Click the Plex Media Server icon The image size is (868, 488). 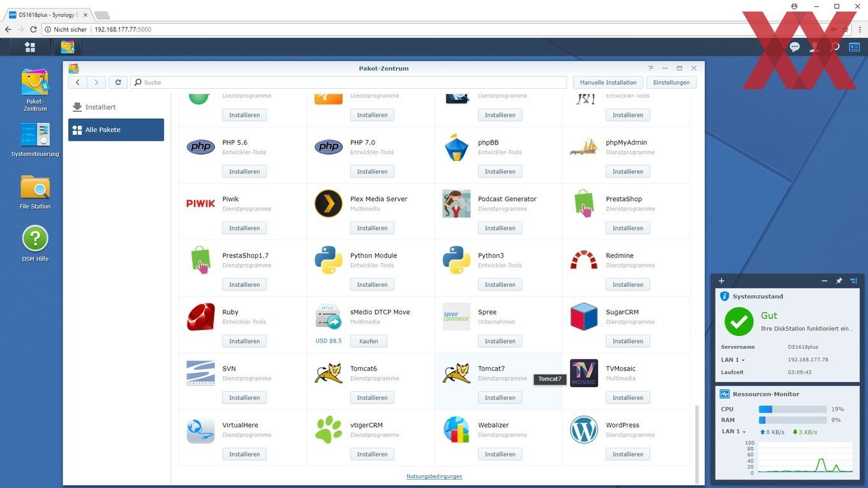coord(329,204)
